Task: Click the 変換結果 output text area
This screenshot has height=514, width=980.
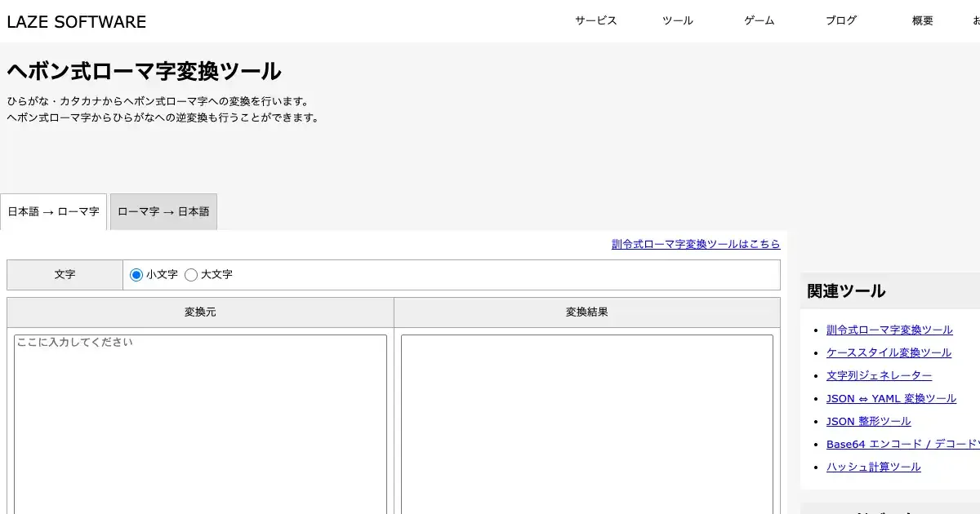Action: point(586,423)
